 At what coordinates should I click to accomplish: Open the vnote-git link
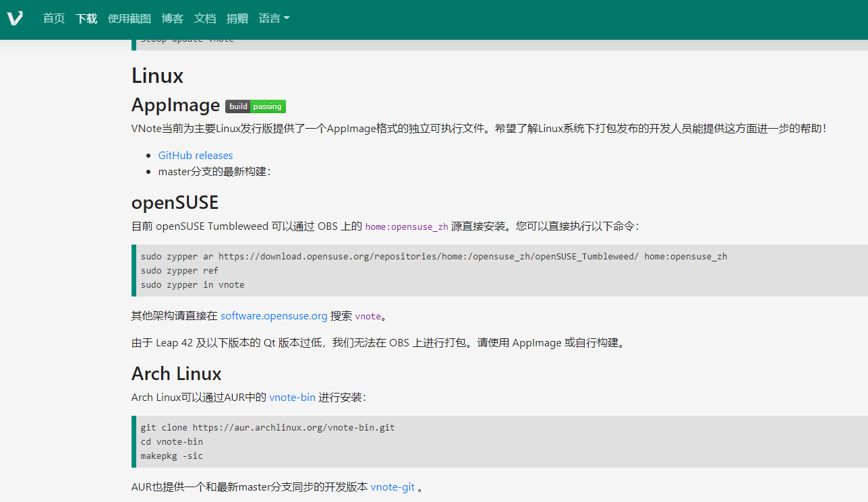393,487
